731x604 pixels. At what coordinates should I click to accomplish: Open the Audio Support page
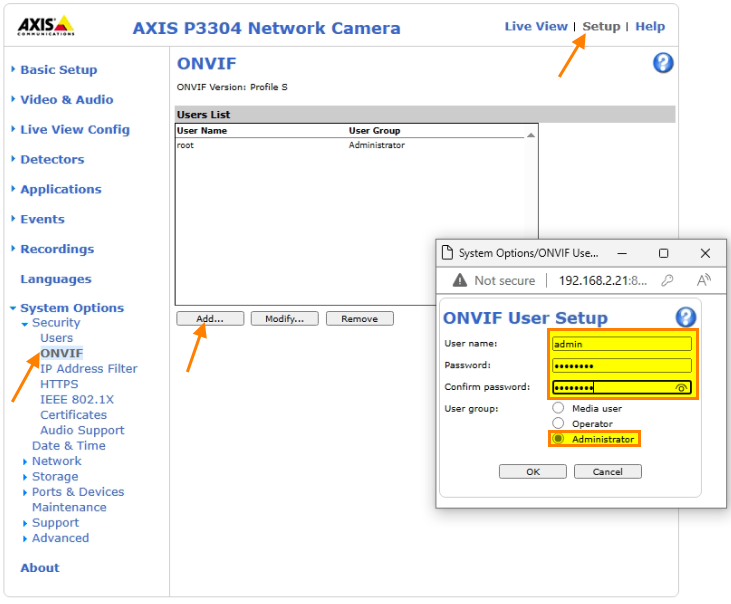point(82,430)
